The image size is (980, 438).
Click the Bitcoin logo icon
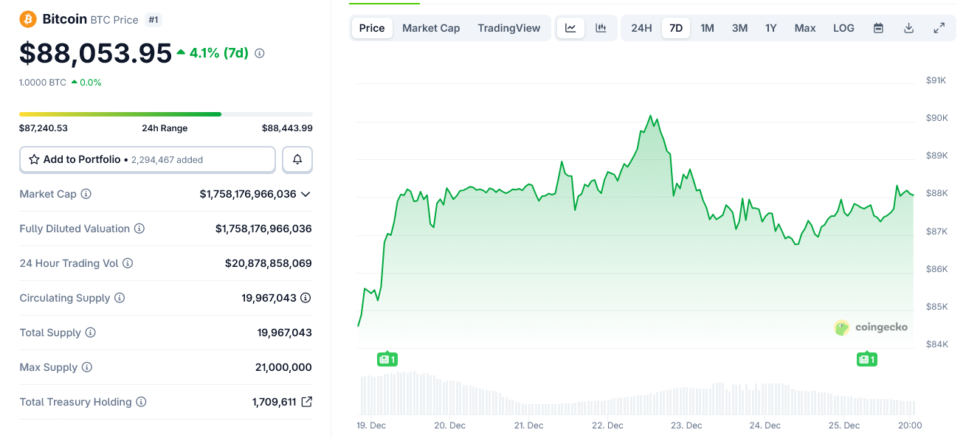[28, 19]
